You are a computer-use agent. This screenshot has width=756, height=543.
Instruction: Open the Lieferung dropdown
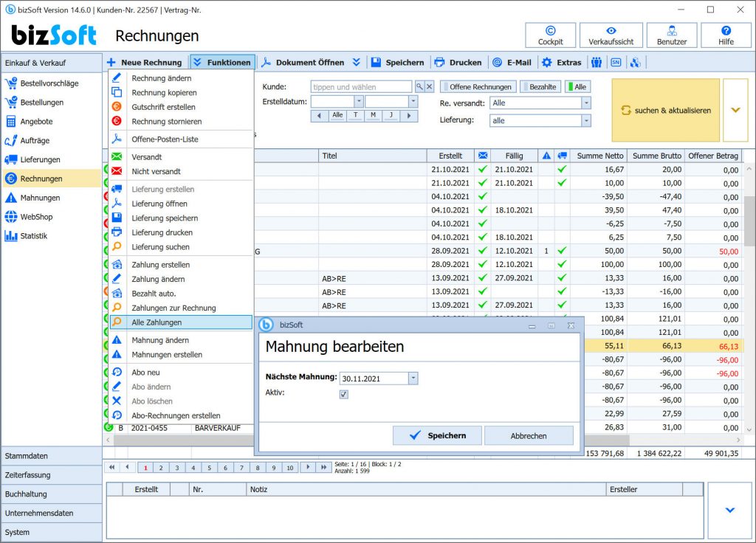[586, 120]
